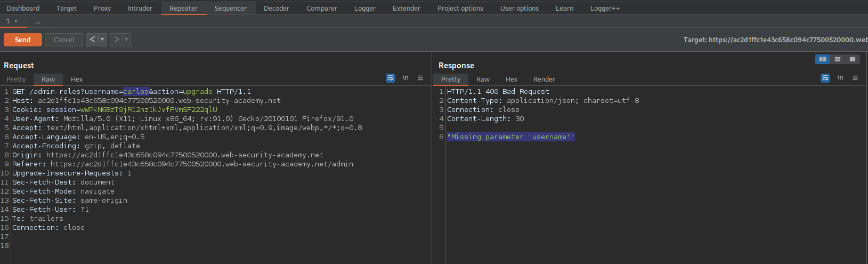Click 'HTTP/1.1 400 Bad Request' status line
This screenshot has height=264, width=868.
498,91
